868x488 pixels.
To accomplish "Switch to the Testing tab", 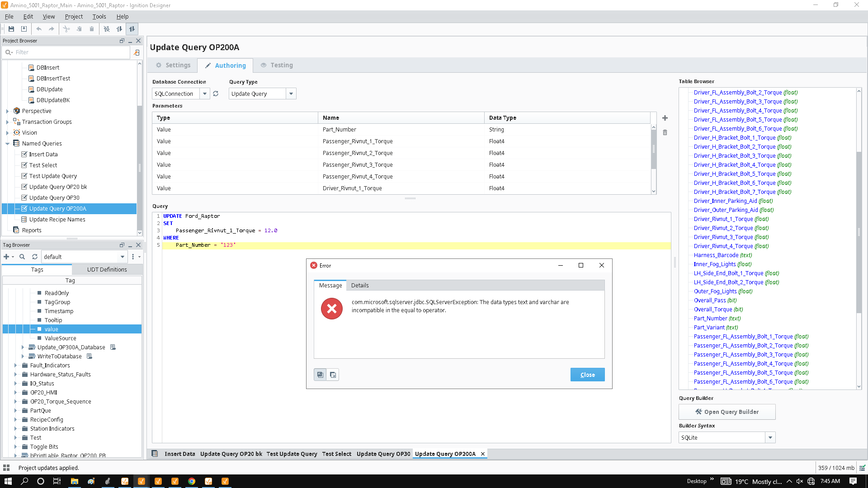I will [277, 66].
